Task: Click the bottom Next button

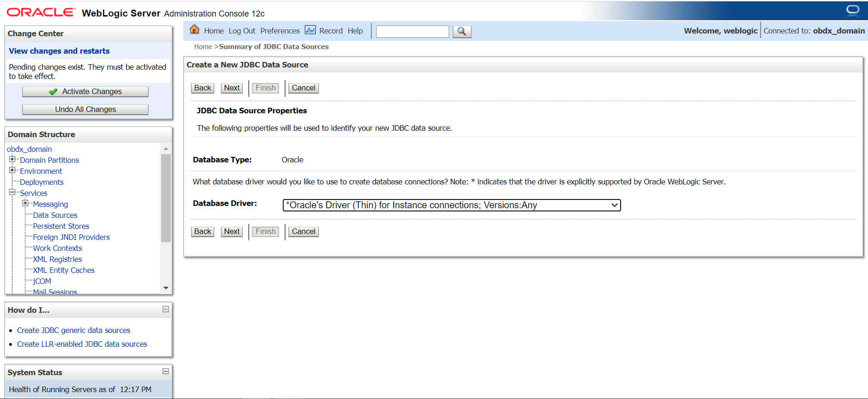Action: [x=232, y=232]
